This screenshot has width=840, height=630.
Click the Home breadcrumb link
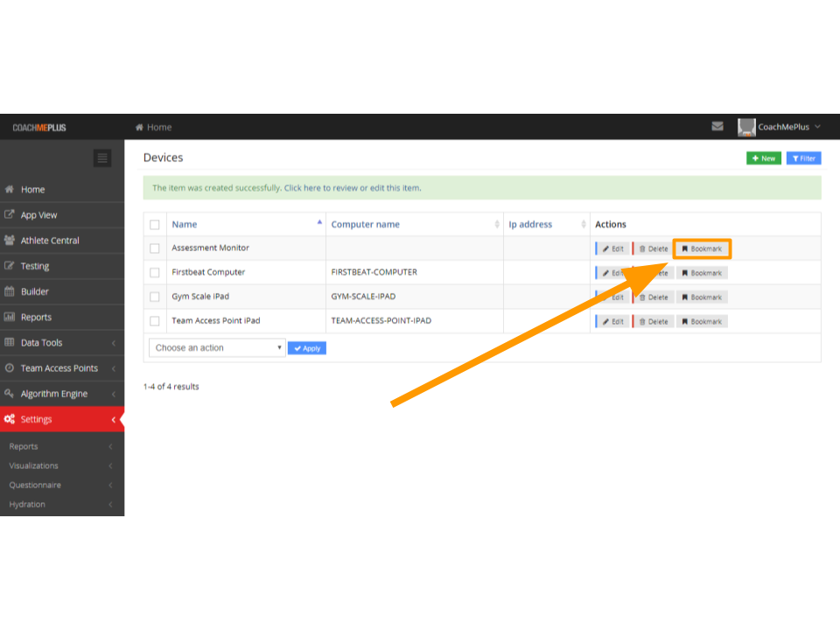154,128
